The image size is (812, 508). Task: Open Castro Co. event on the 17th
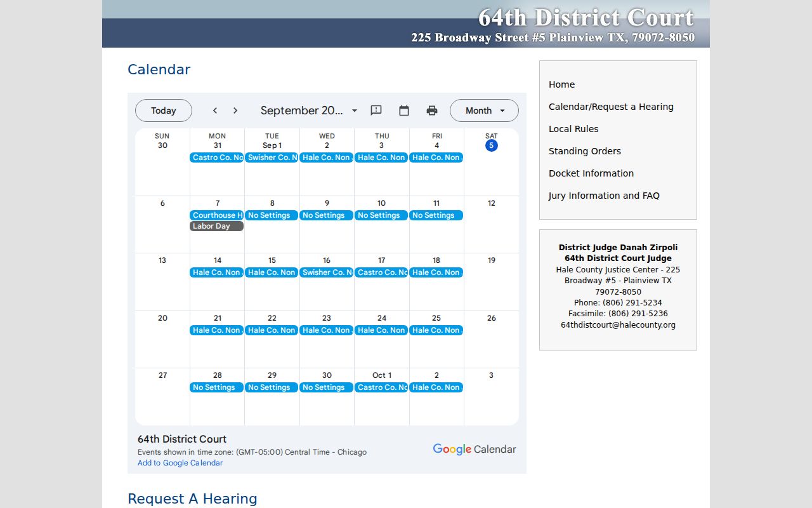point(381,272)
